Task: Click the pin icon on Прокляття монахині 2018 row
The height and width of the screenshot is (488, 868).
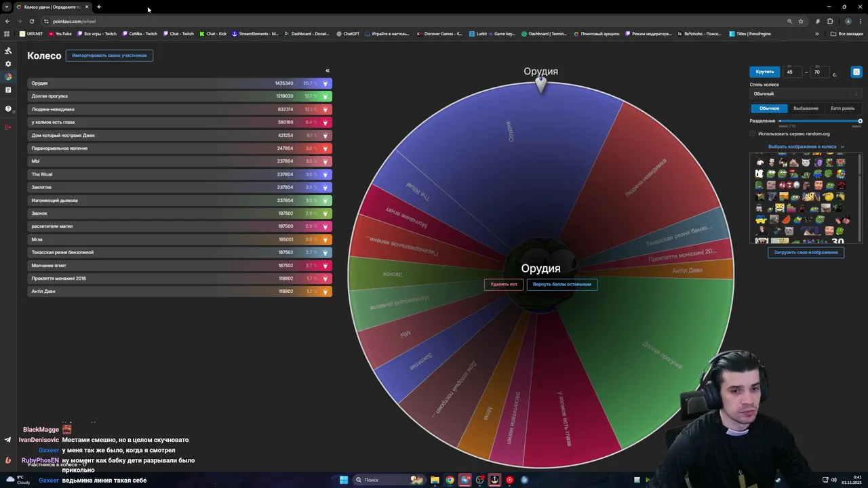Action: tap(325, 279)
